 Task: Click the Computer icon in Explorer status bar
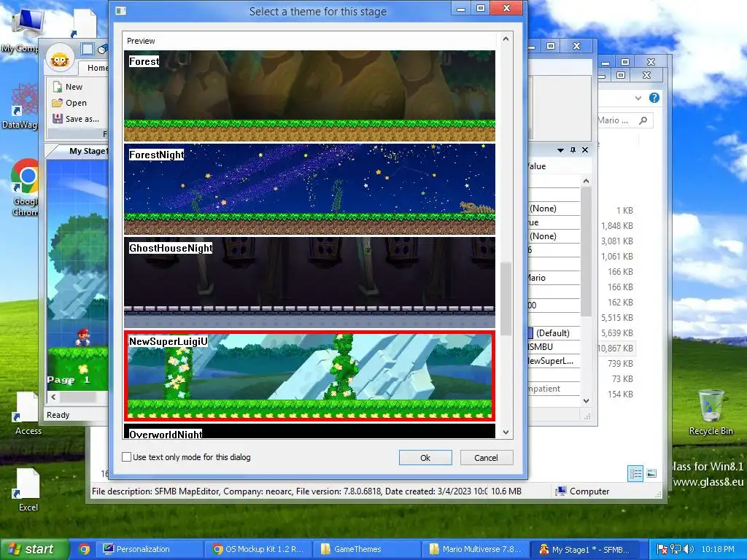(562, 491)
